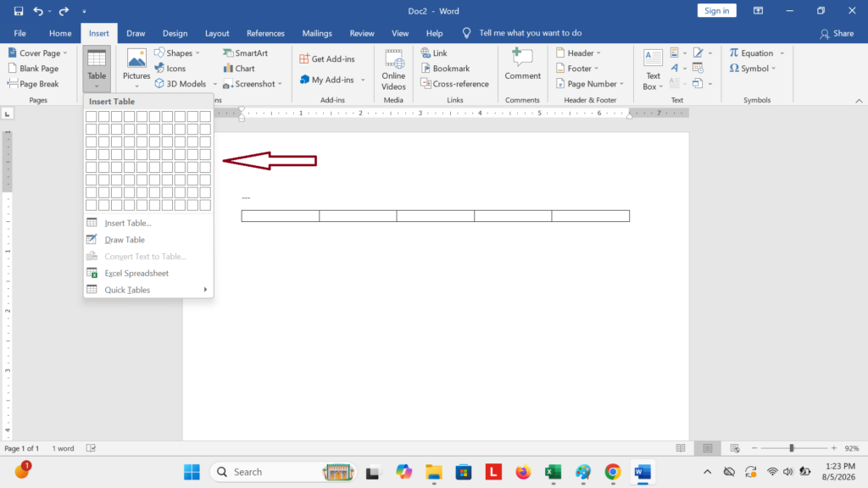The height and width of the screenshot is (488, 868).
Task: Click the 92% zoom level
Action: (x=852, y=449)
